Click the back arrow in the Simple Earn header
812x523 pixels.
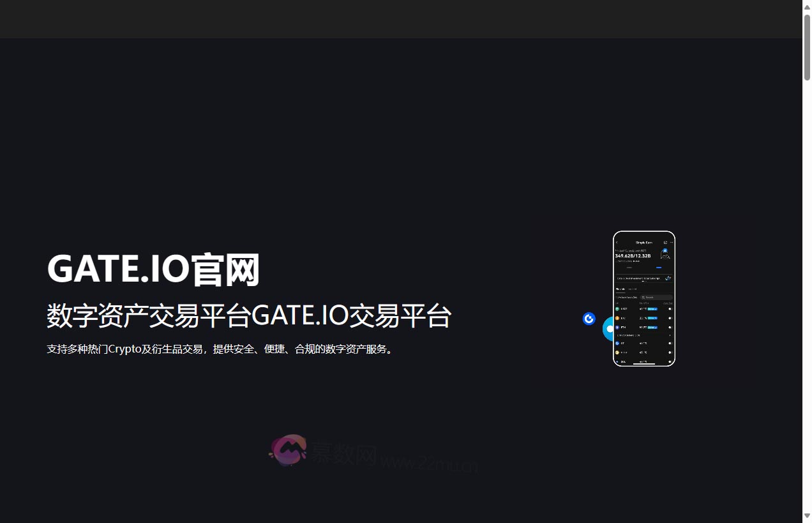(617, 242)
